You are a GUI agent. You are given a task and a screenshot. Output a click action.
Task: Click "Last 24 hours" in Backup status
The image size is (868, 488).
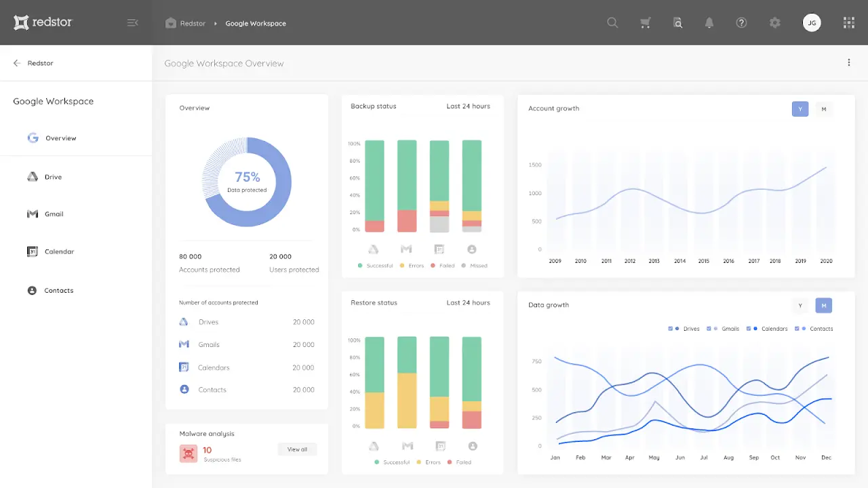[x=468, y=106]
